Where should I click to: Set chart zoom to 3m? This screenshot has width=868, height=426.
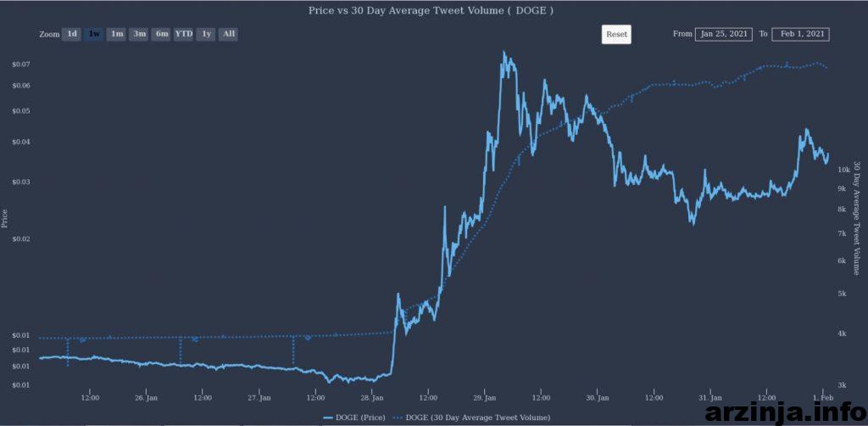[x=139, y=34]
